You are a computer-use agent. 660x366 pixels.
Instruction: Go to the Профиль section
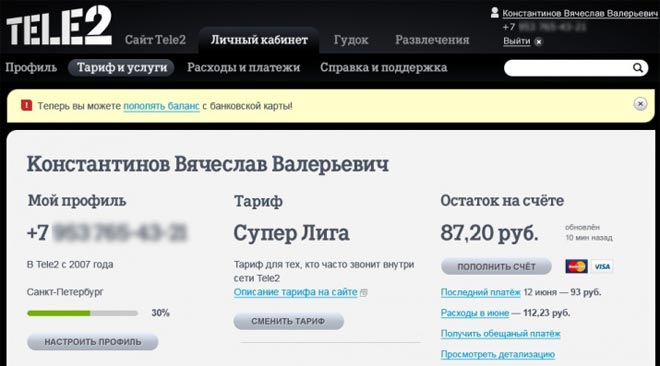click(x=31, y=67)
